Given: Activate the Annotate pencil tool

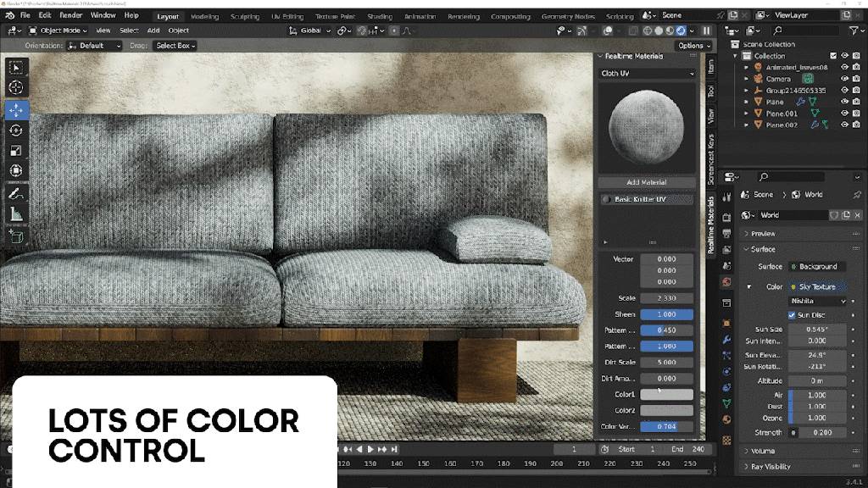Looking at the screenshot, I should click(x=16, y=194).
